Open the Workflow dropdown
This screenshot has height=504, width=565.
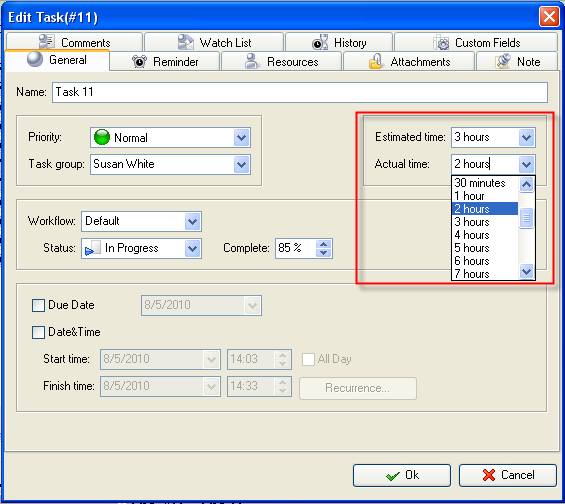[192, 221]
